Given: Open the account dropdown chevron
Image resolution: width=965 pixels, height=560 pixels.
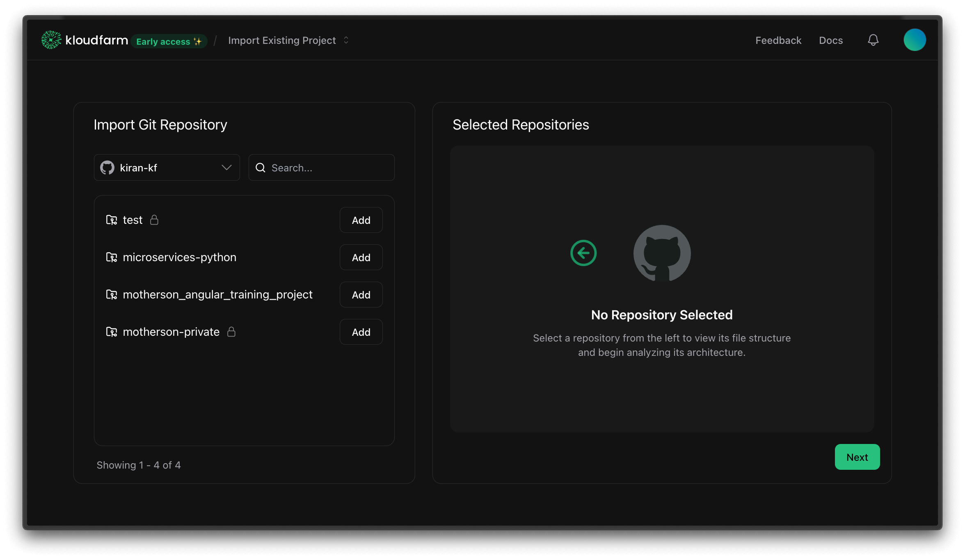Looking at the screenshot, I should (226, 167).
